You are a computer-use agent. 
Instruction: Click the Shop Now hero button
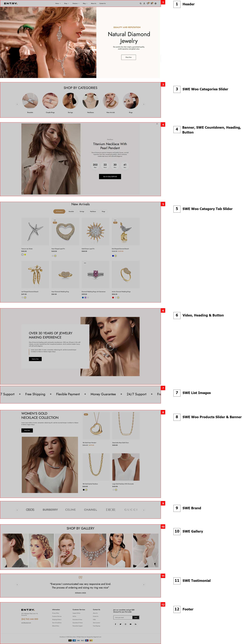tap(129, 57)
